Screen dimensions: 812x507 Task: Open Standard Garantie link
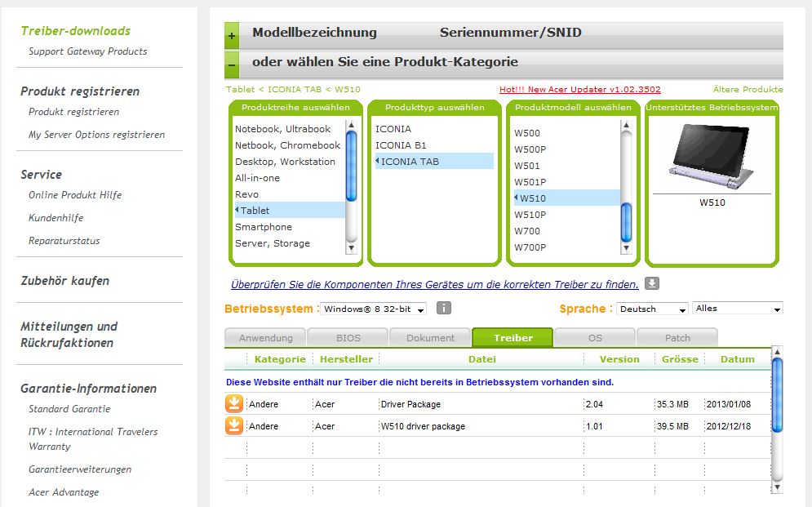click(x=69, y=408)
